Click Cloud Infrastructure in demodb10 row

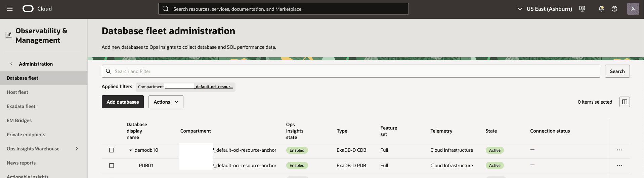point(452,150)
